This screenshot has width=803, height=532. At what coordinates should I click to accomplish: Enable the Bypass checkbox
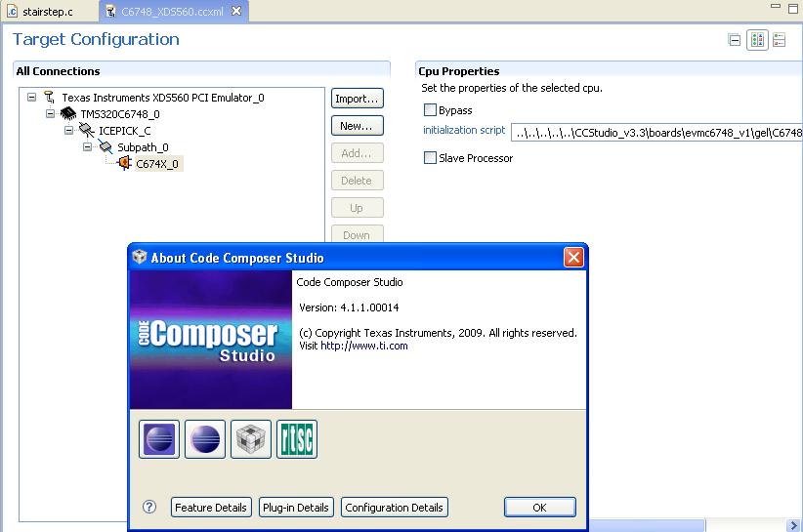430,110
